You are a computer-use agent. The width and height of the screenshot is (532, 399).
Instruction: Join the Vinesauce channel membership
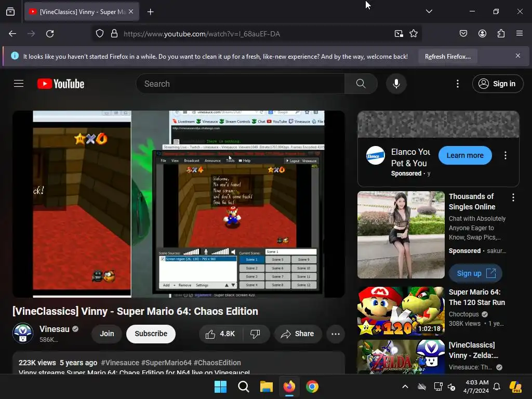[107, 334]
